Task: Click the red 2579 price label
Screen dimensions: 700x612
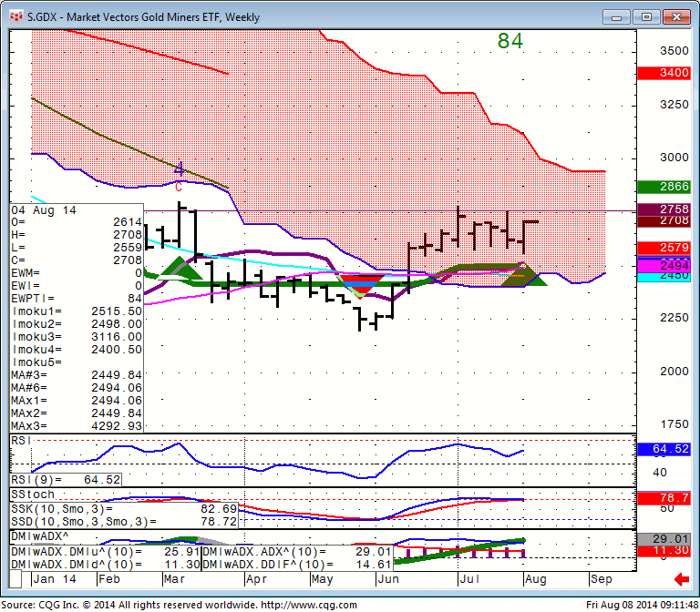Action: point(664,248)
